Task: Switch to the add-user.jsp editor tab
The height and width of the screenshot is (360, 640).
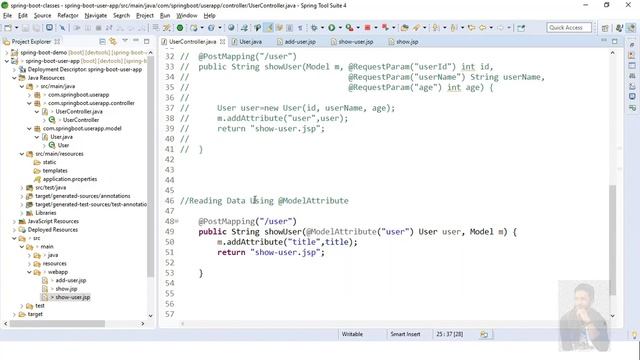Action: (x=296, y=42)
